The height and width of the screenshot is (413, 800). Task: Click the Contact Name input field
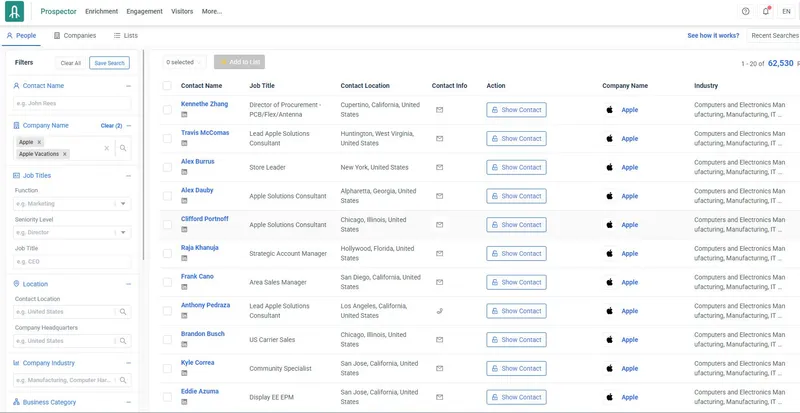(x=72, y=103)
